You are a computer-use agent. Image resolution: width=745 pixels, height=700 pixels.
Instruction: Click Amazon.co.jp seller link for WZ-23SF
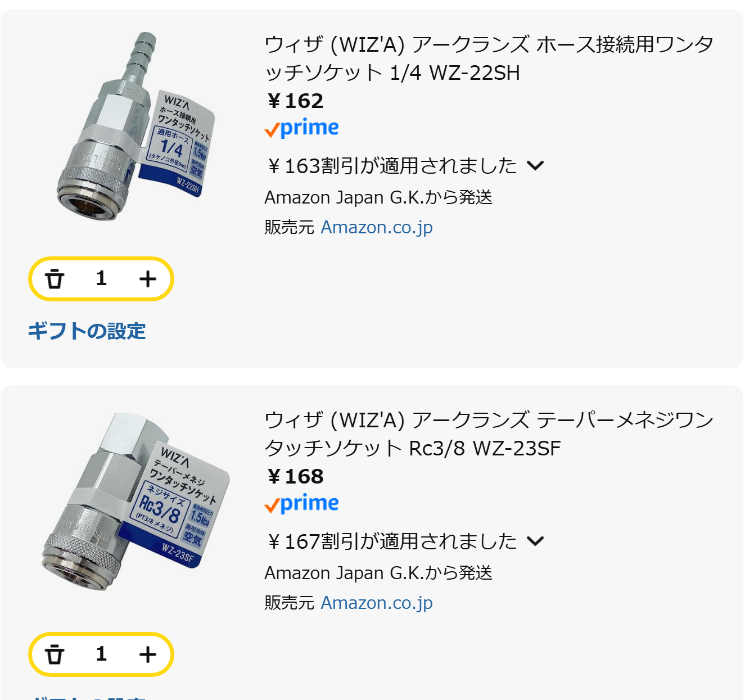pos(377,603)
